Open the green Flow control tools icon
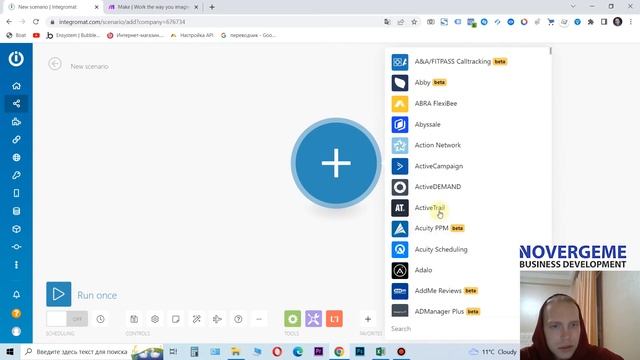Image resolution: width=640 pixels, height=360 pixels. tap(293, 319)
